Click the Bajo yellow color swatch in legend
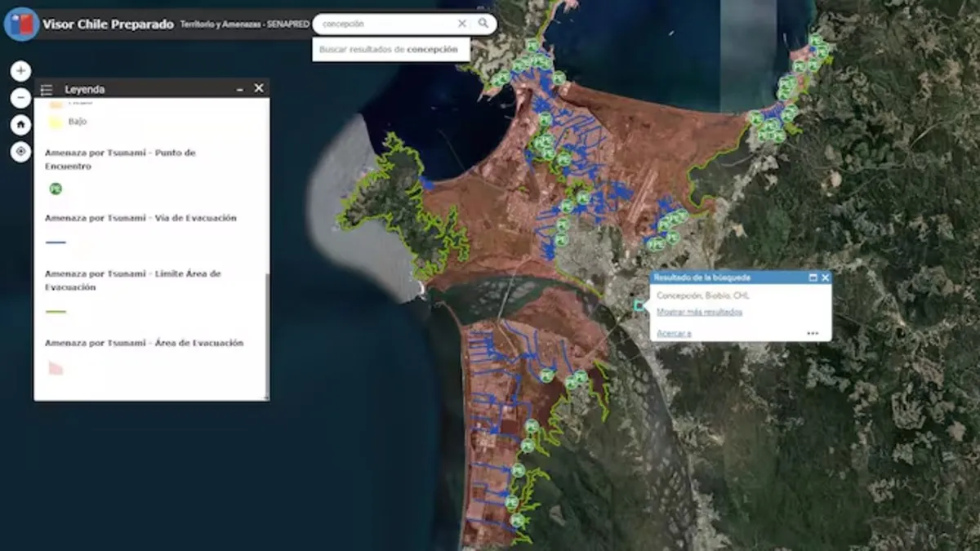This screenshot has height=551, width=980. [55, 121]
